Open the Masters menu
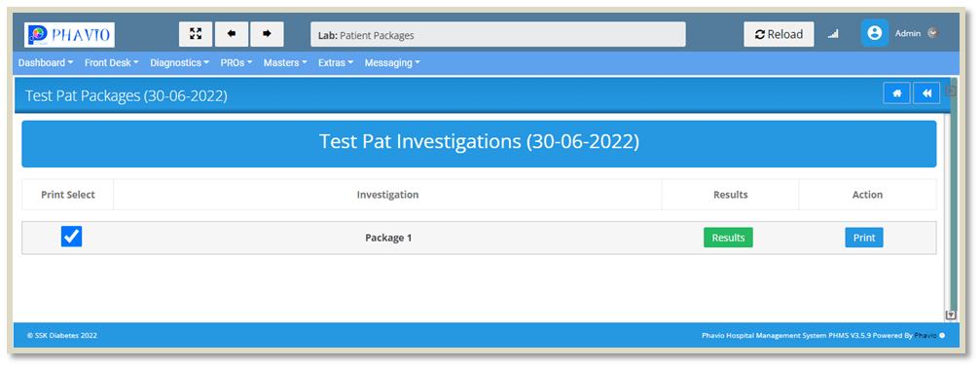 (285, 63)
